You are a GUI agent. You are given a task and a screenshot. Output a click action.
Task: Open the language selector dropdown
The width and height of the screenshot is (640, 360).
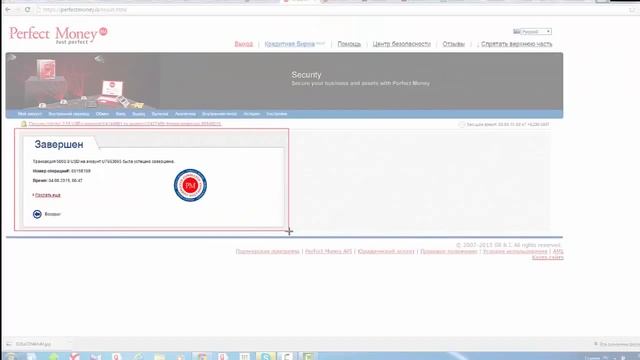point(536,31)
